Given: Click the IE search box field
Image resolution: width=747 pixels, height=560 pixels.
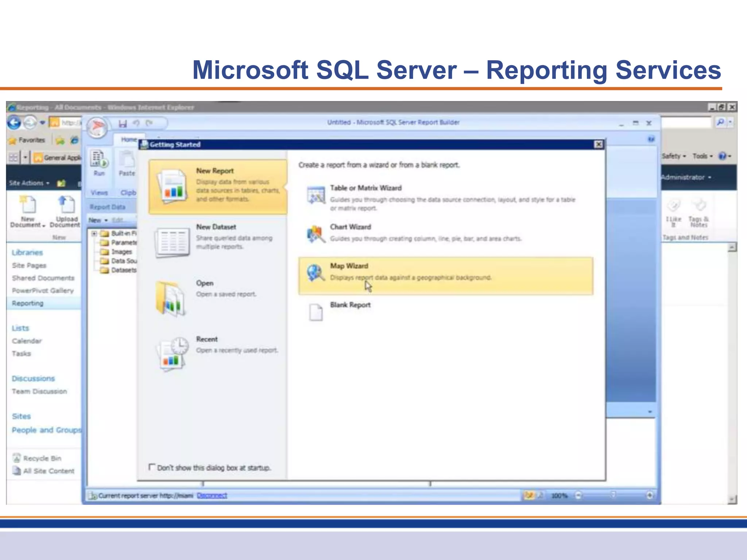Looking at the screenshot, I should 686,122.
